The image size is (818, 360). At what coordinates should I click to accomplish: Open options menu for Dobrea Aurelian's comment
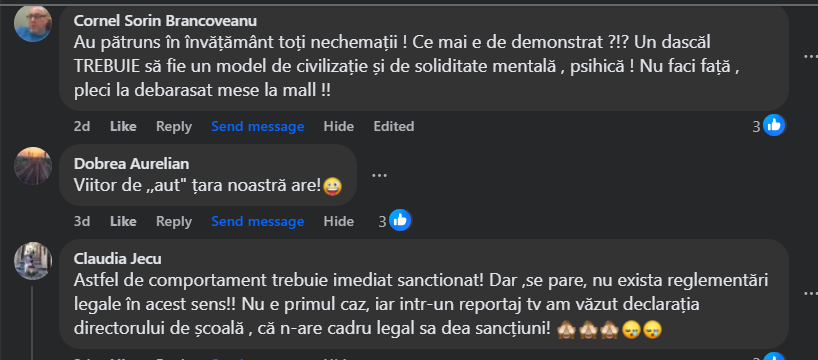click(379, 175)
